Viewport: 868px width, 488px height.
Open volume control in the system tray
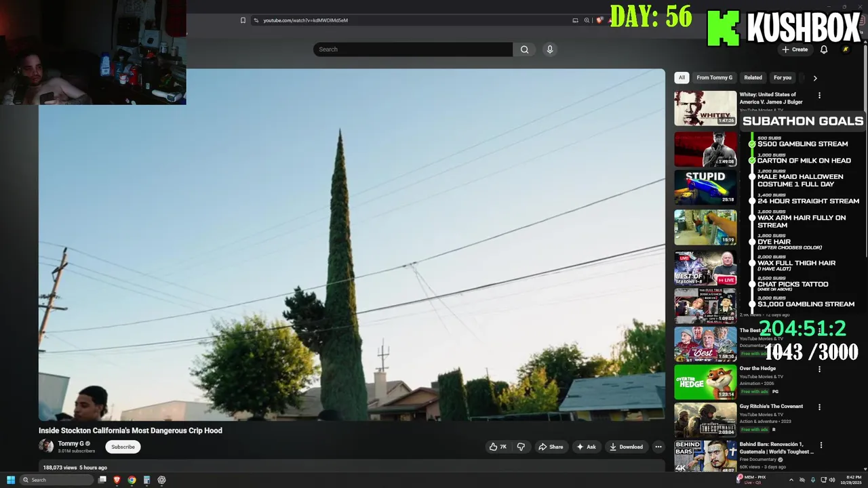click(833, 480)
